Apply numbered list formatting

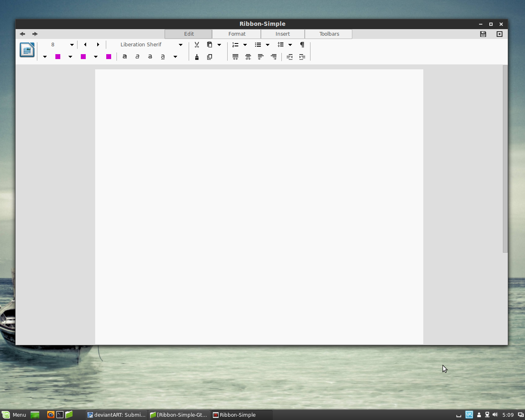point(235,45)
